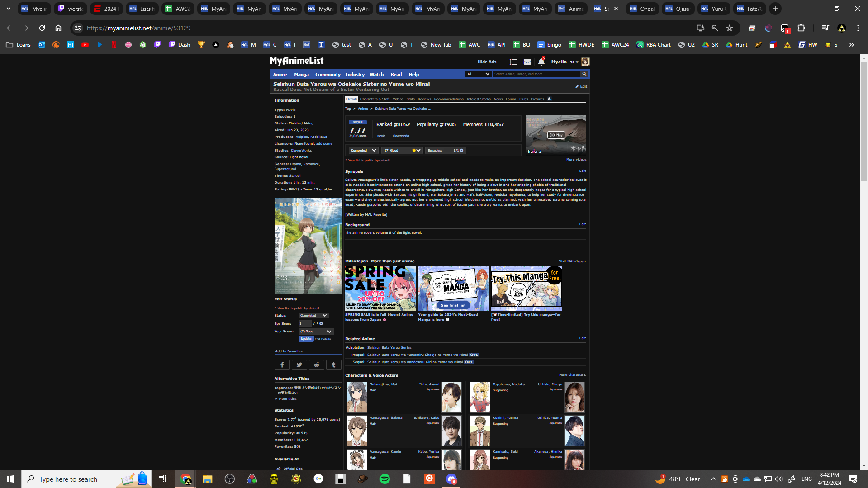Image resolution: width=868 pixels, height=488 pixels.
Task: Share on Twitter
Action: pos(299,365)
